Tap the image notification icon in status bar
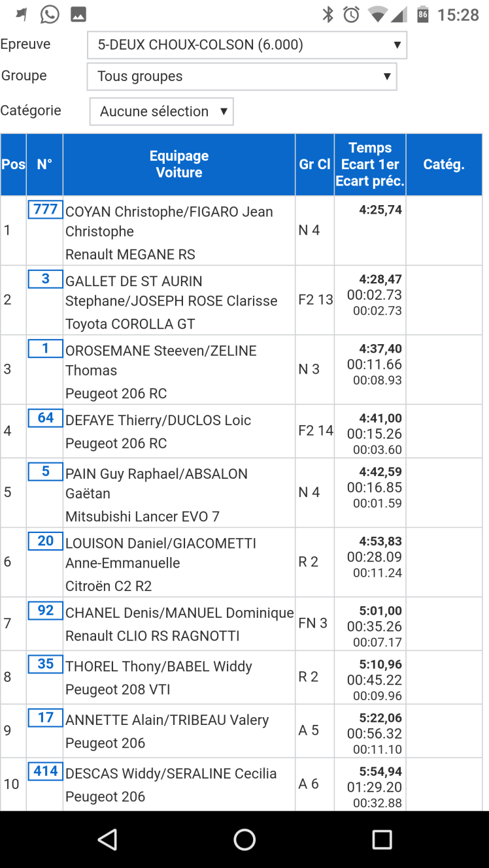489x868 pixels. [78, 14]
